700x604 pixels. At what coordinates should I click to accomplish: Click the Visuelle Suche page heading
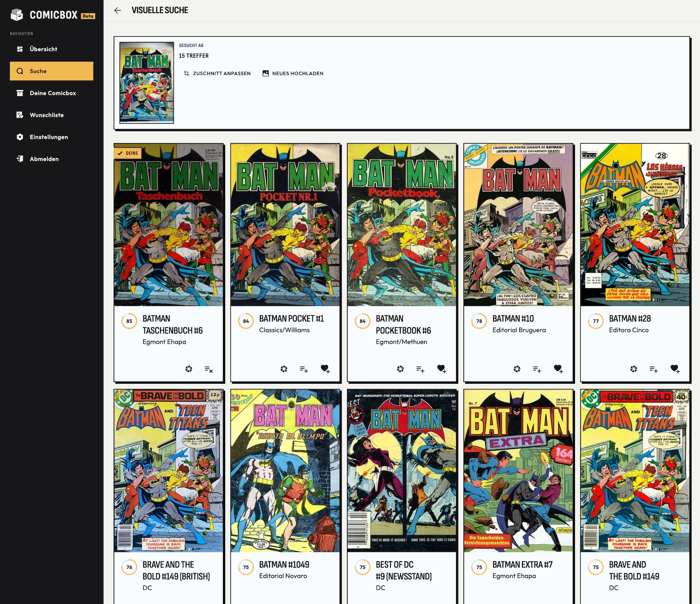pyautogui.click(x=160, y=10)
